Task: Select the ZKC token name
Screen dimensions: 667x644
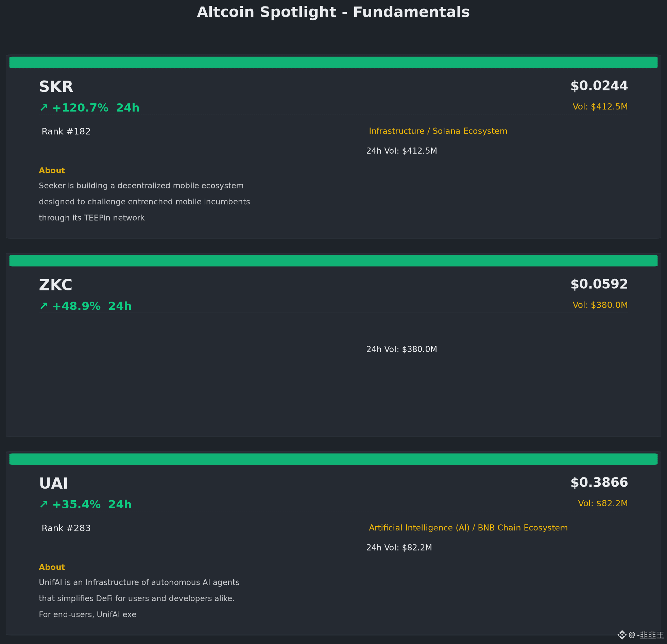Action: (55, 285)
